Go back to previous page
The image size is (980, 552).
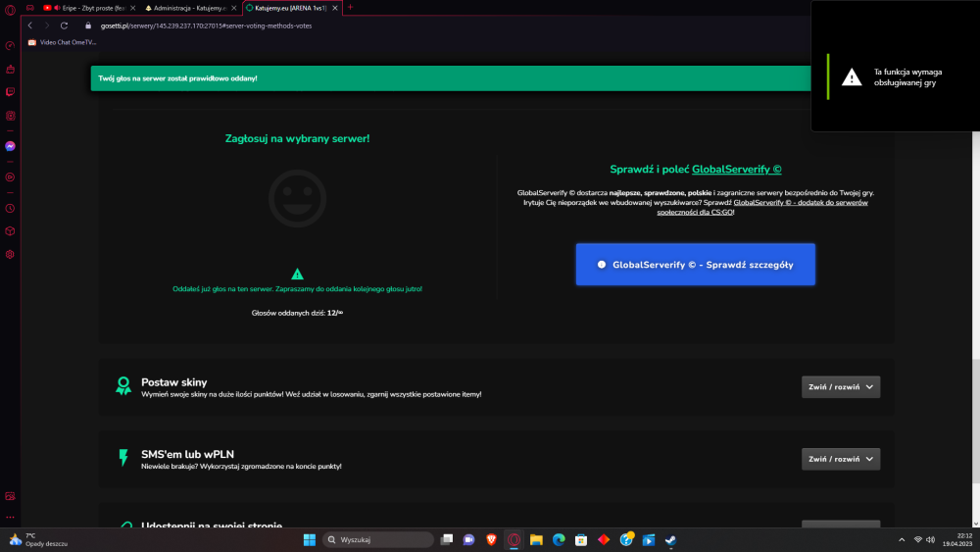click(x=30, y=25)
